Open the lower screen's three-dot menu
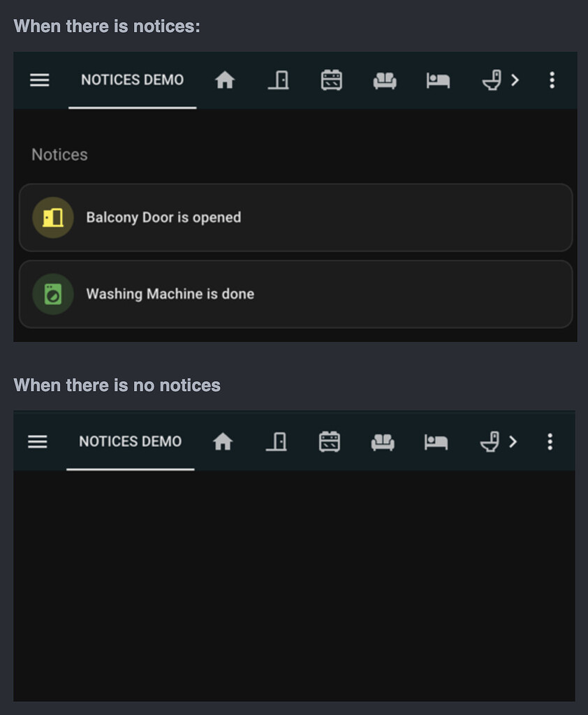 [x=550, y=441]
